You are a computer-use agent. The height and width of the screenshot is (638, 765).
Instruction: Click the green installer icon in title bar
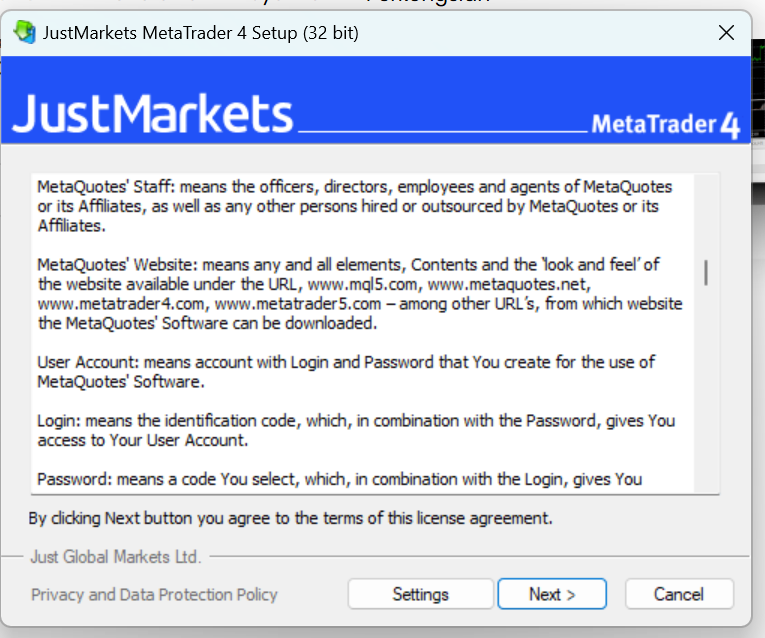tap(24, 32)
